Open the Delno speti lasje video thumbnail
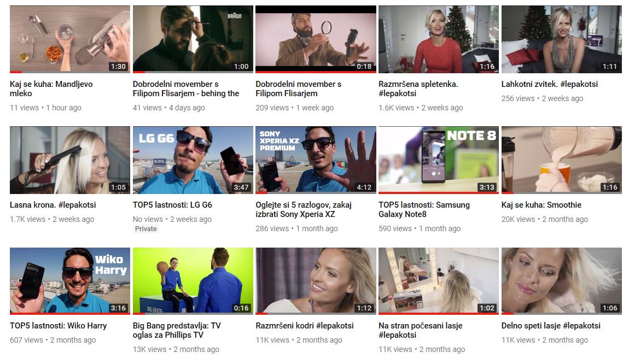The height and width of the screenshot is (364, 623). (x=561, y=280)
